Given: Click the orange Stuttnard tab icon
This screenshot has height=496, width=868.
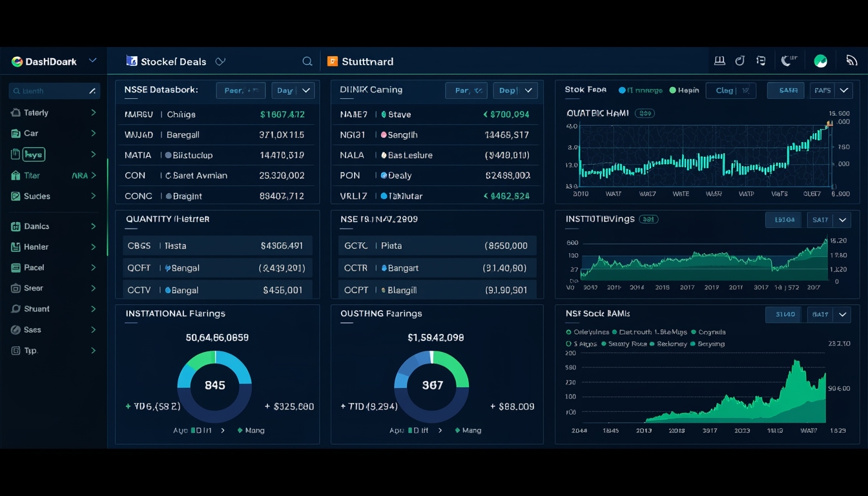Looking at the screenshot, I should pos(333,61).
